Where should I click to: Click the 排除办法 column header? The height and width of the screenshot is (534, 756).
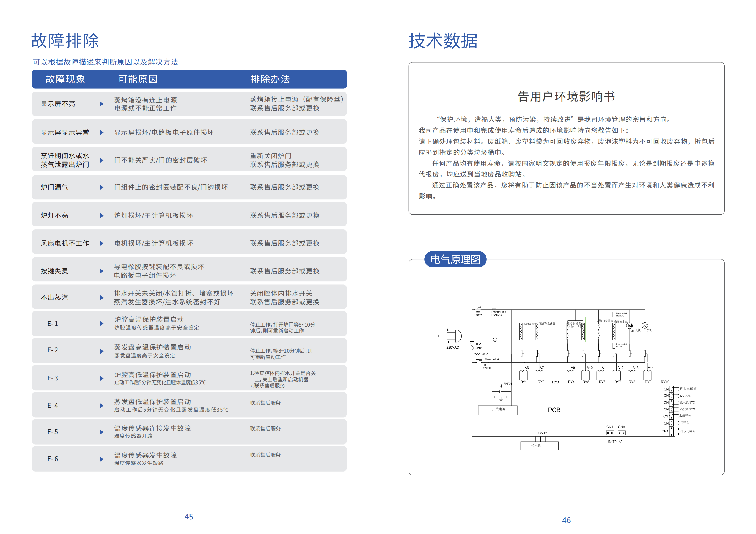click(x=270, y=79)
